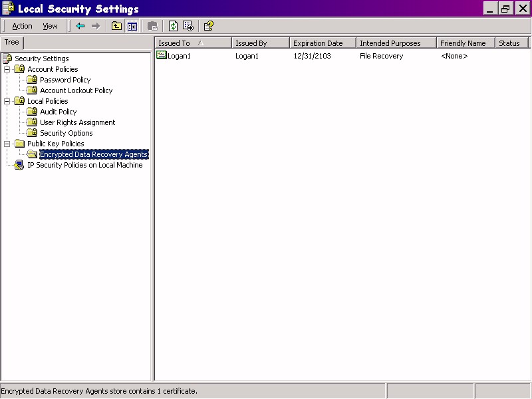
Task: Click the Logan1 certificate icon
Action: (x=162, y=56)
